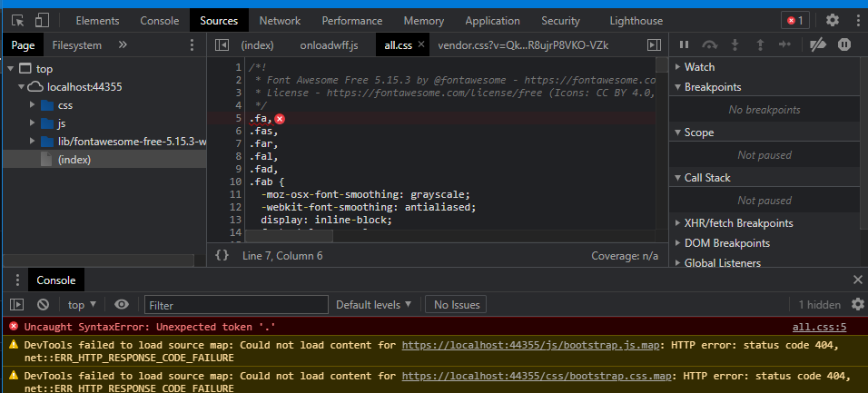Activate the inspect element picker icon
This screenshot has height=393, width=868.
(x=18, y=21)
